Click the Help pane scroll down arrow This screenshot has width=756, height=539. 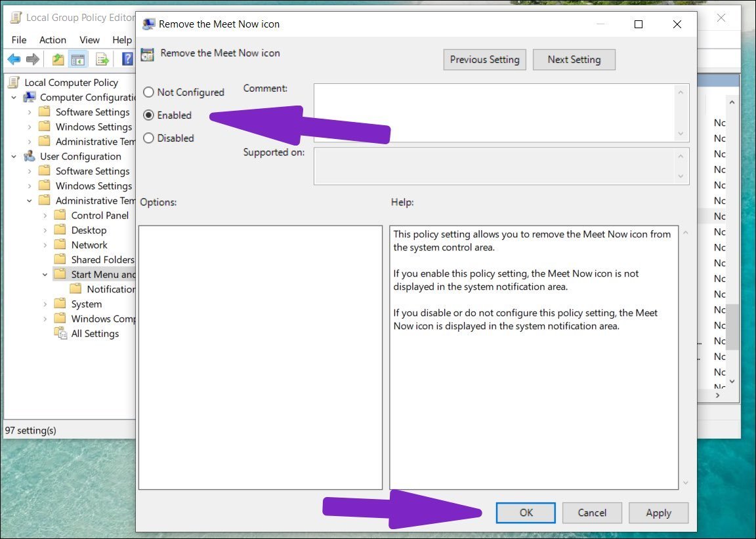686,483
